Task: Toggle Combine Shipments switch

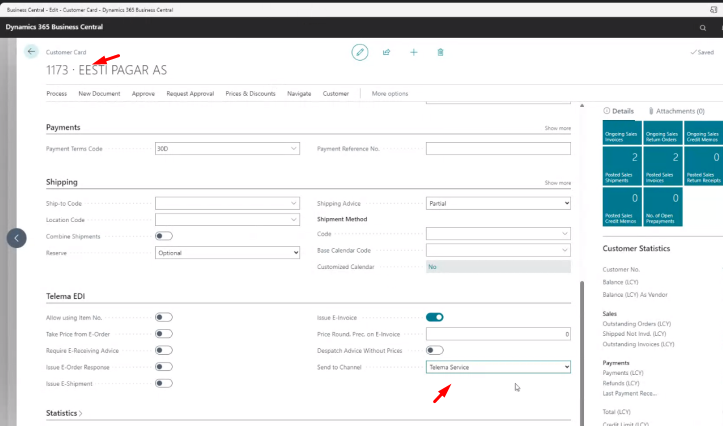Action: pos(164,236)
